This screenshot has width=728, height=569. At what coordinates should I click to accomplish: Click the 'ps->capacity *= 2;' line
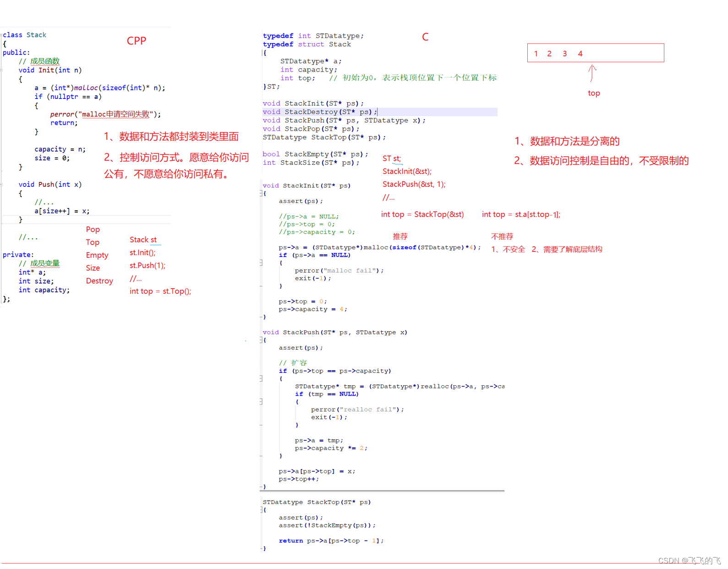point(331,448)
